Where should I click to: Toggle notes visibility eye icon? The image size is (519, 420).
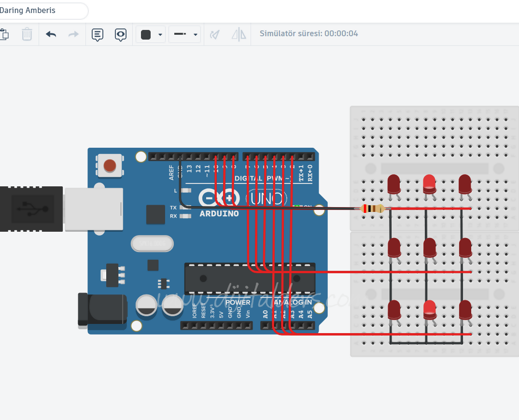coord(121,34)
